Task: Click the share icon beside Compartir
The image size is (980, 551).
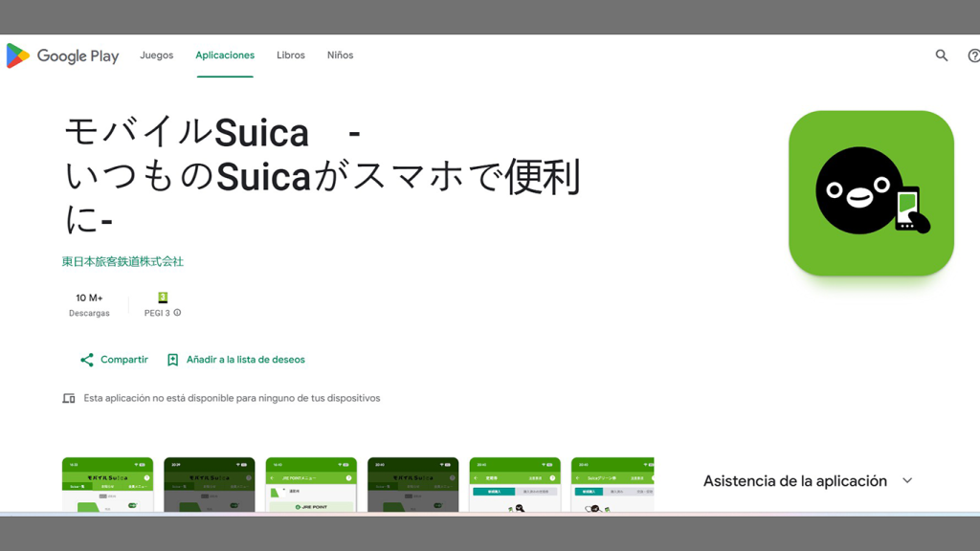Action: (x=87, y=360)
